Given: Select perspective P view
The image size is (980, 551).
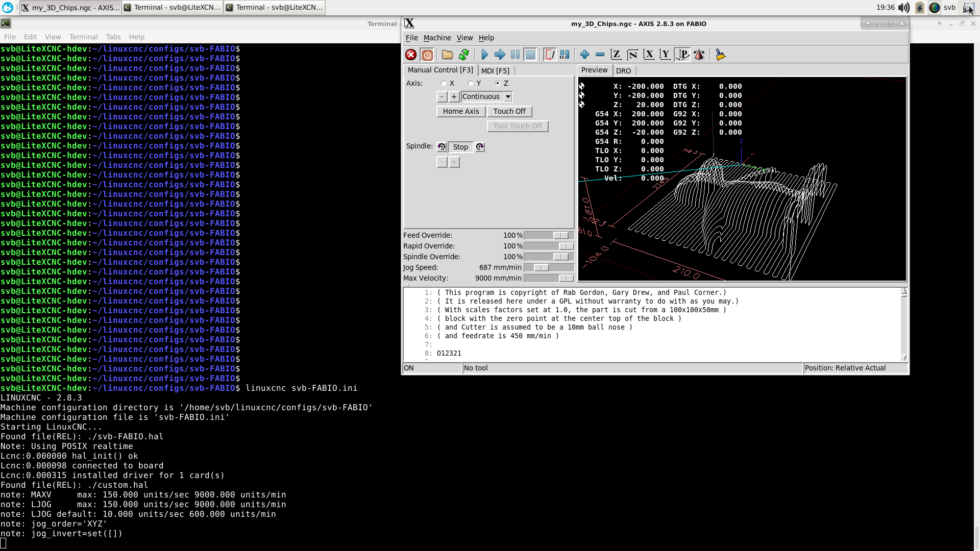Looking at the screenshot, I should point(682,55).
